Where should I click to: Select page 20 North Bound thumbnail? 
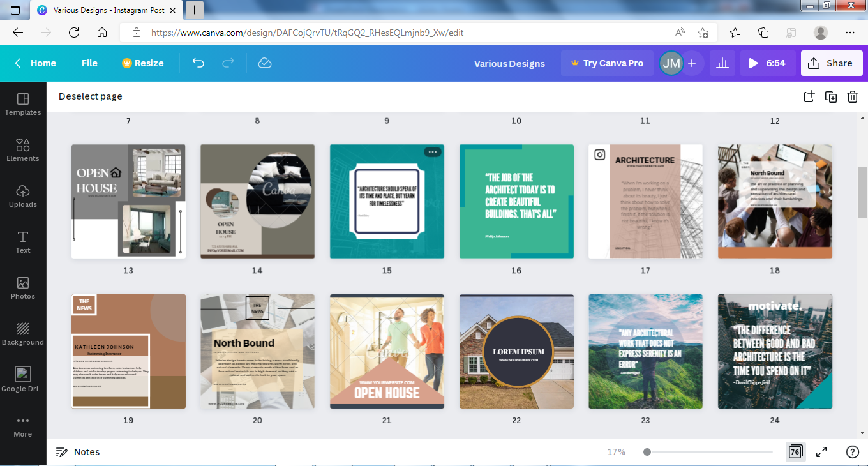257,351
